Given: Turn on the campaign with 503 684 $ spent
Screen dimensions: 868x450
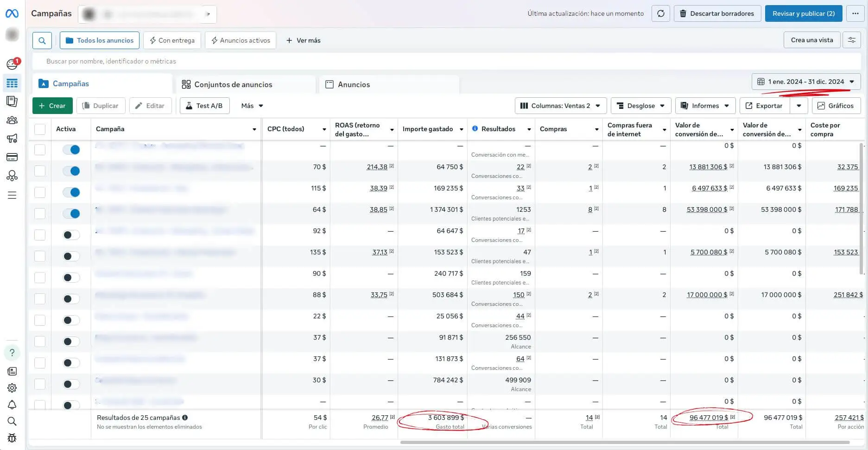Looking at the screenshot, I should [71, 299].
